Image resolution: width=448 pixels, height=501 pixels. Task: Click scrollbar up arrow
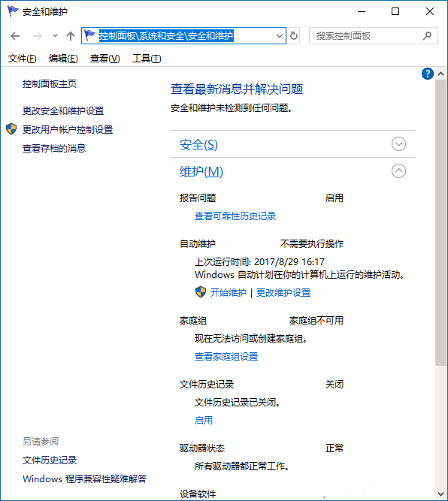point(440,74)
